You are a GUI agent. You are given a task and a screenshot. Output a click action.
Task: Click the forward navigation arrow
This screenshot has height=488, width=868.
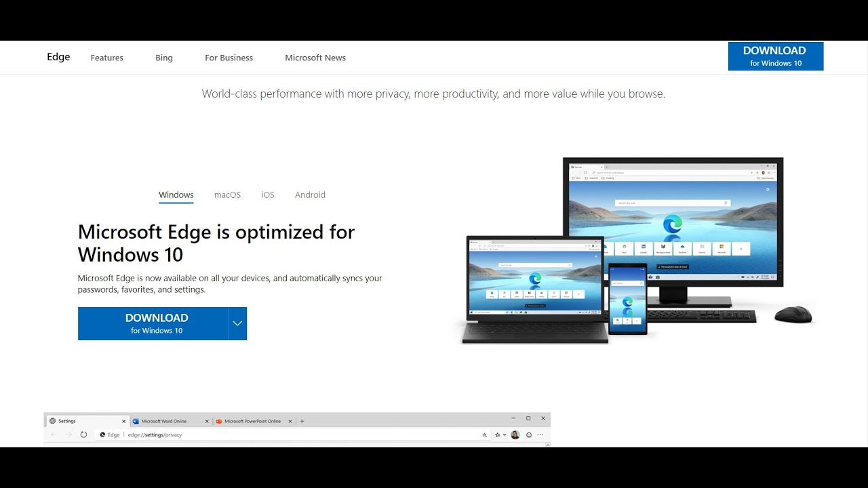[x=68, y=434]
